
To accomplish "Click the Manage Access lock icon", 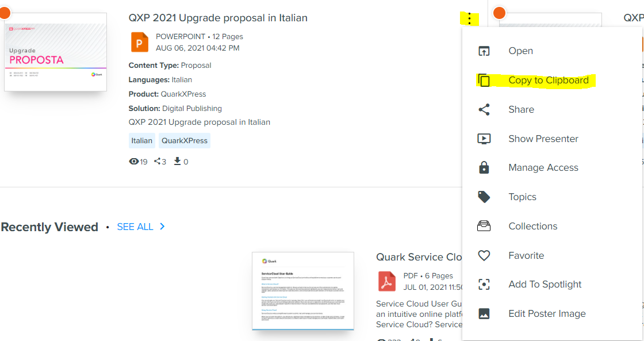I will pyautogui.click(x=484, y=167).
